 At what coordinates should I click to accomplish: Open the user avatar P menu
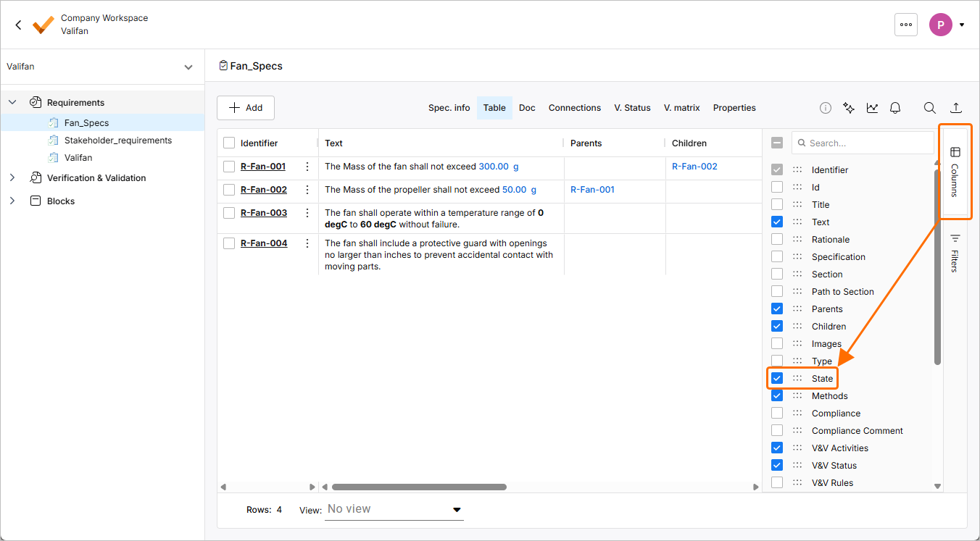941,25
